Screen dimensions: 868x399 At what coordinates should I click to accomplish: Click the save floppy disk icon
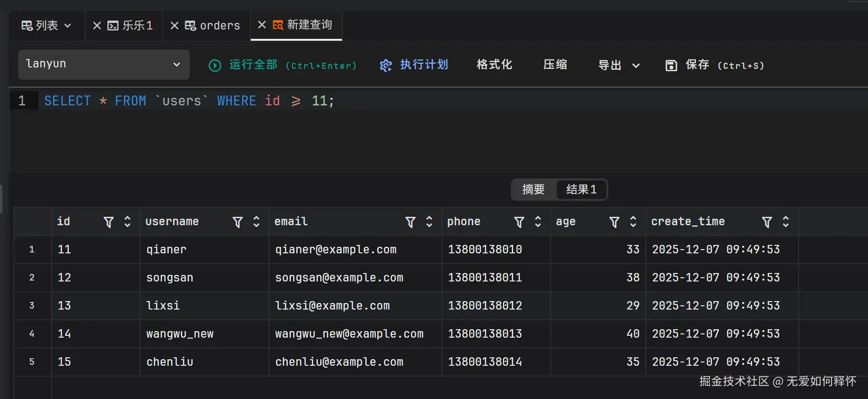(671, 65)
